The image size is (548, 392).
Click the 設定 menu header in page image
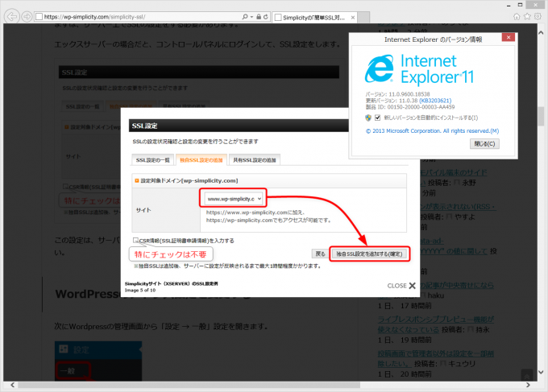click(98, 349)
